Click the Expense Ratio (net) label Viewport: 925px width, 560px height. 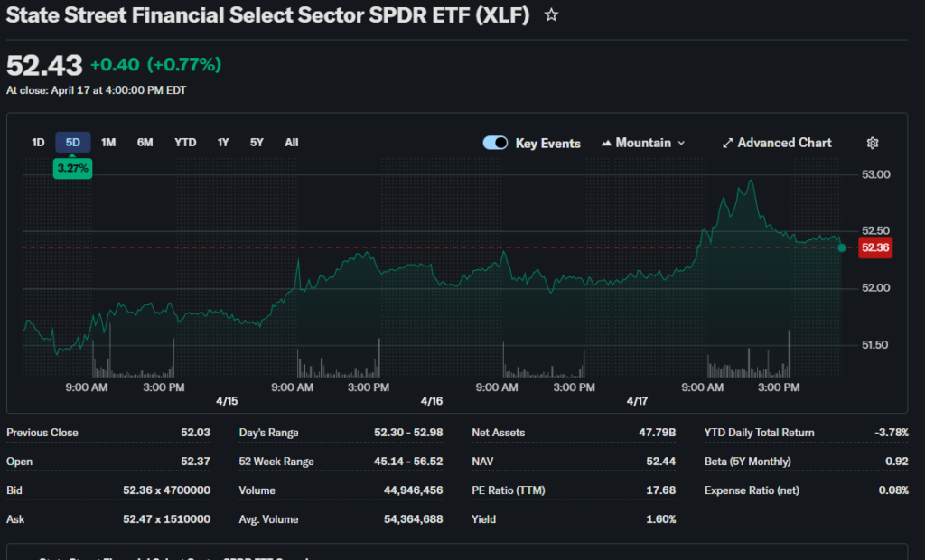click(752, 490)
